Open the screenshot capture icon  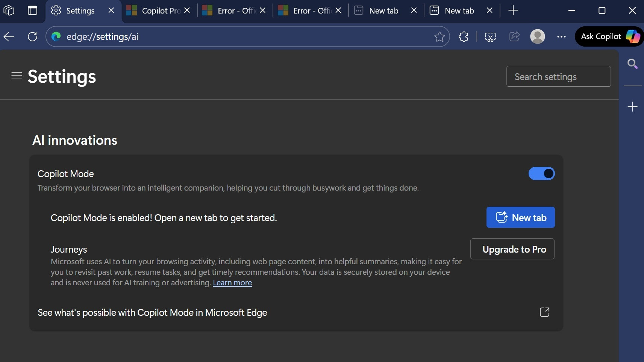point(490,36)
